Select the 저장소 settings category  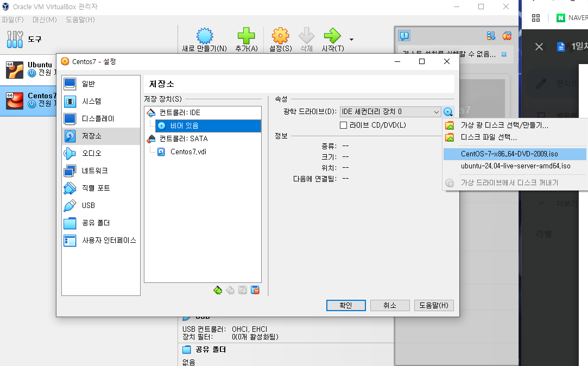(x=101, y=136)
